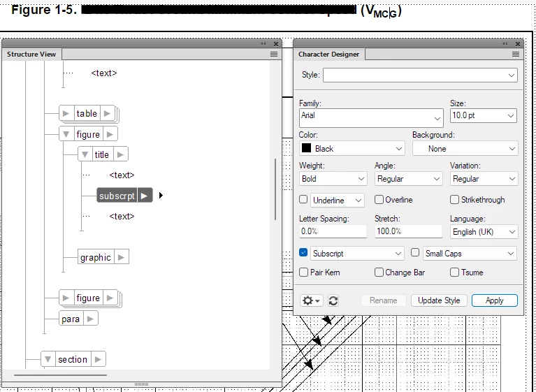The image size is (536, 392).
Task: Collapse the title element
Action: coord(85,154)
